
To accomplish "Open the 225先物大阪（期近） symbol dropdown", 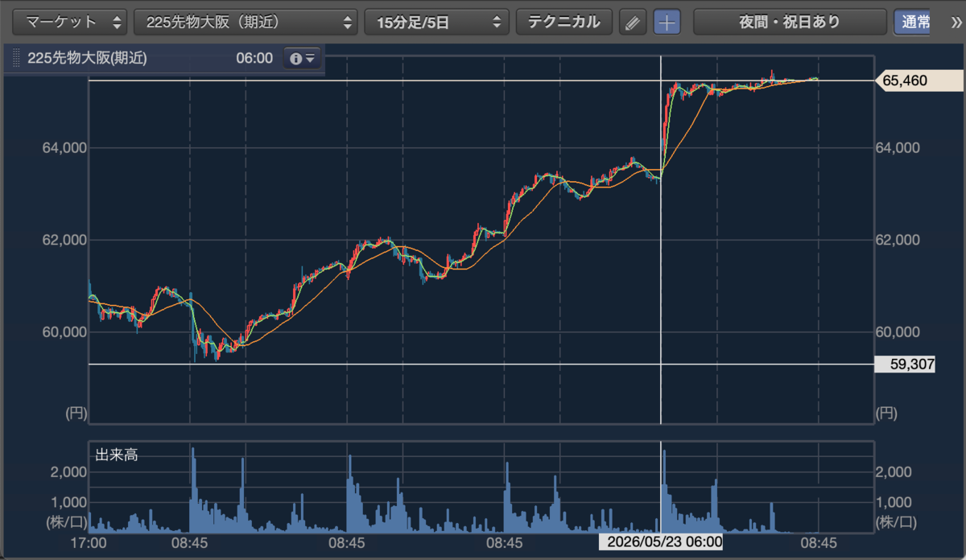I will (246, 22).
